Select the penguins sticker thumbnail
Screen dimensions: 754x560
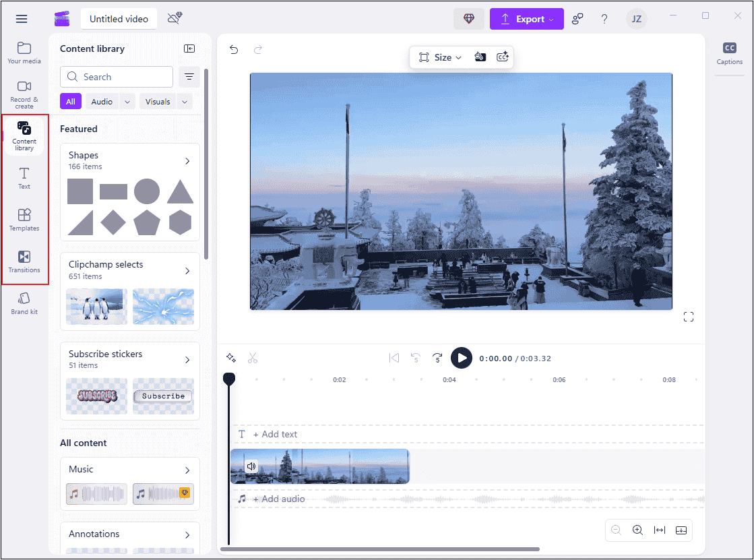click(x=96, y=307)
